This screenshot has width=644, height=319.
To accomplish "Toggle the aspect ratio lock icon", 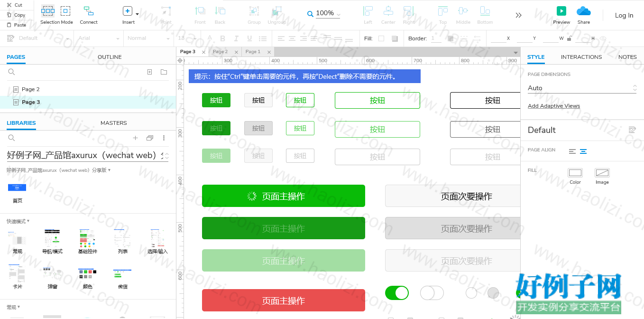I will click(569, 38).
